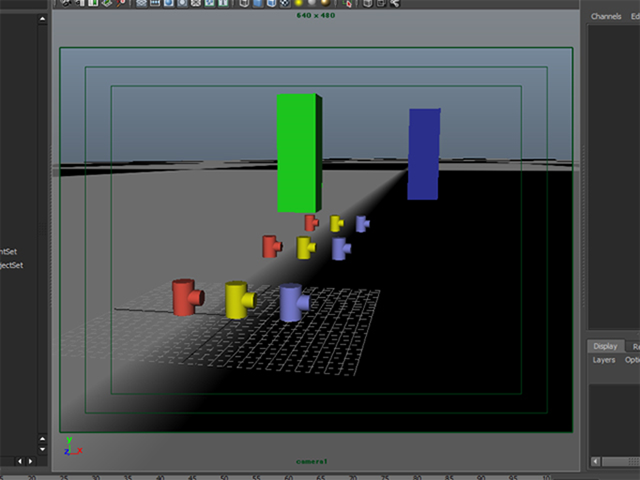Open the Layers menu

coord(604,360)
